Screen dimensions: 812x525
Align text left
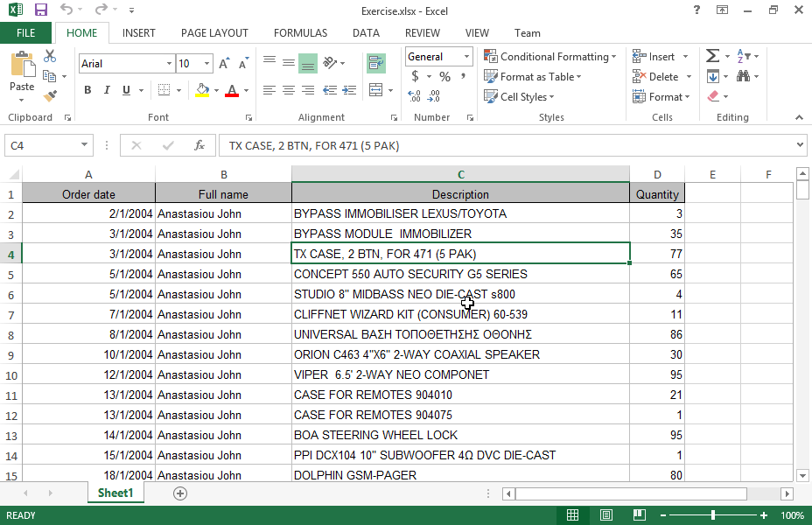click(x=269, y=90)
